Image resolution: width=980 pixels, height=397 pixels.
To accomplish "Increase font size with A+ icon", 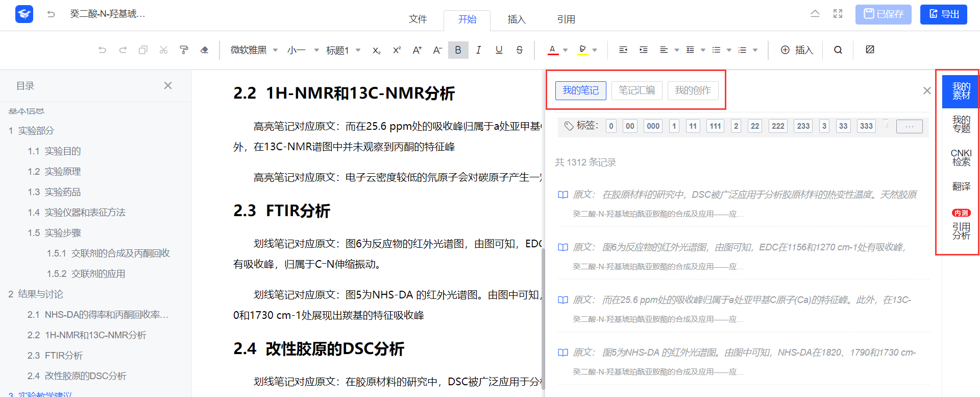I will coord(417,50).
